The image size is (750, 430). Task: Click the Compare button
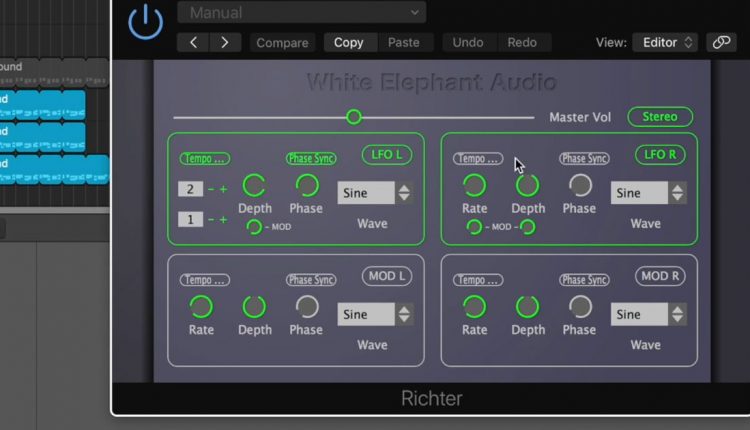point(282,43)
